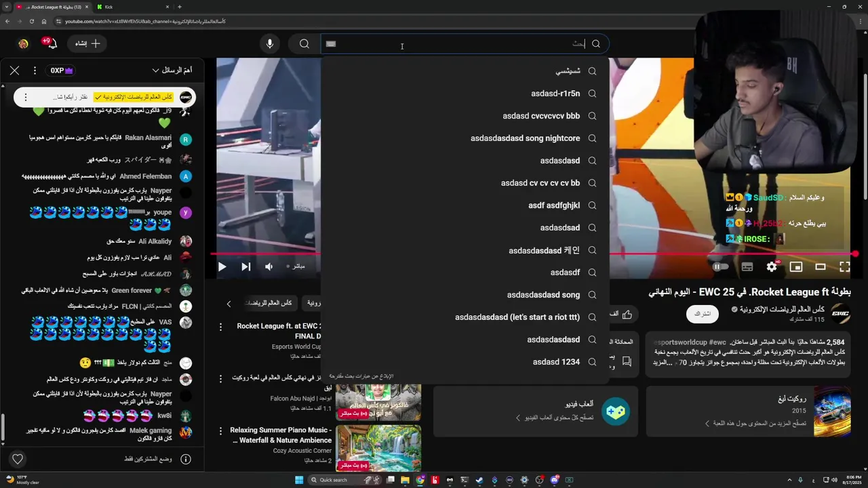
Task: Open File Explorer from the taskbar
Action: pos(405,480)
